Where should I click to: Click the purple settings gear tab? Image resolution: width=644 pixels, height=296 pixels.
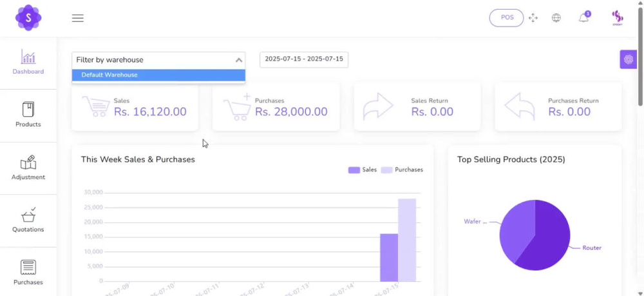pyautogui.click(x=628, y=59)
